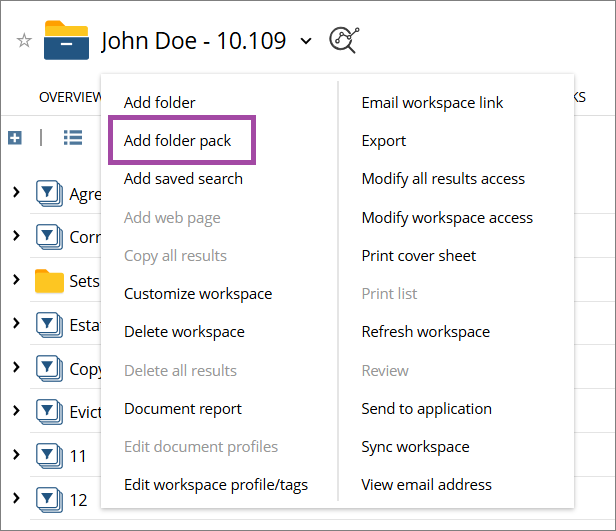
Task: Select Add saved search
Action: tap(183, 179)
